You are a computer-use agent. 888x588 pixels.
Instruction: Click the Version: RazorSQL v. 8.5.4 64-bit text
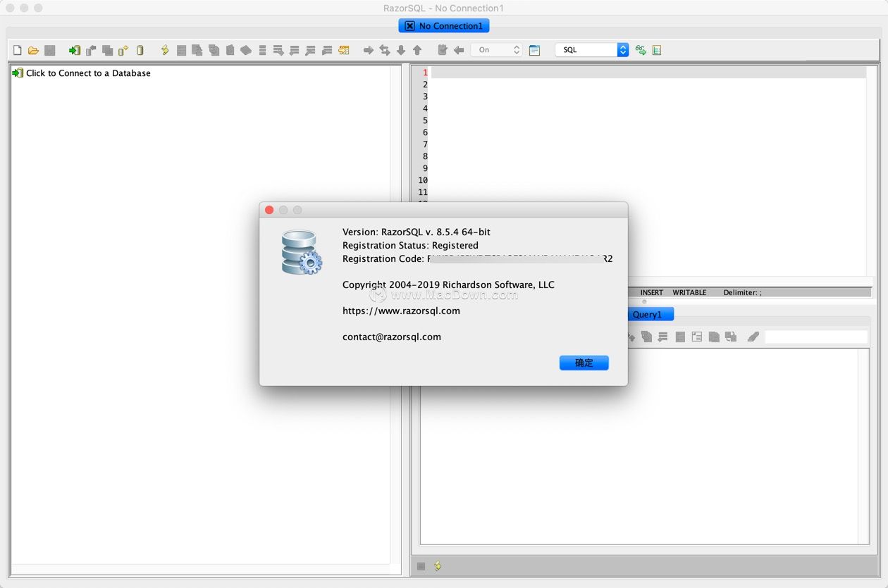(417, 232)
